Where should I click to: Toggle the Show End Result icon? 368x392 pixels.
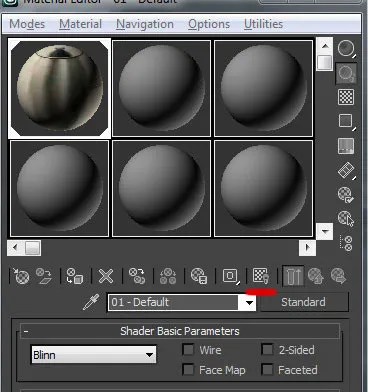(293, 276)
